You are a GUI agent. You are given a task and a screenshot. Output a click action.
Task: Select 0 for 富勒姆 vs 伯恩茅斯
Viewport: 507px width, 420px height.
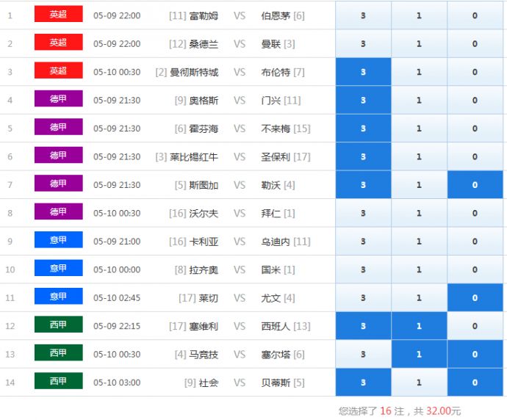tap(475, 15)
